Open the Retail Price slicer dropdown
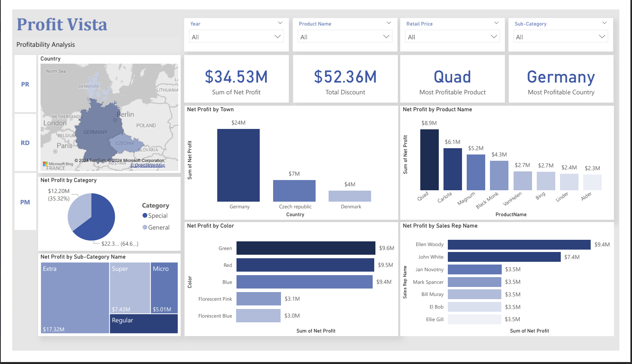Screen dimensions: 632x364 point(494,36)
